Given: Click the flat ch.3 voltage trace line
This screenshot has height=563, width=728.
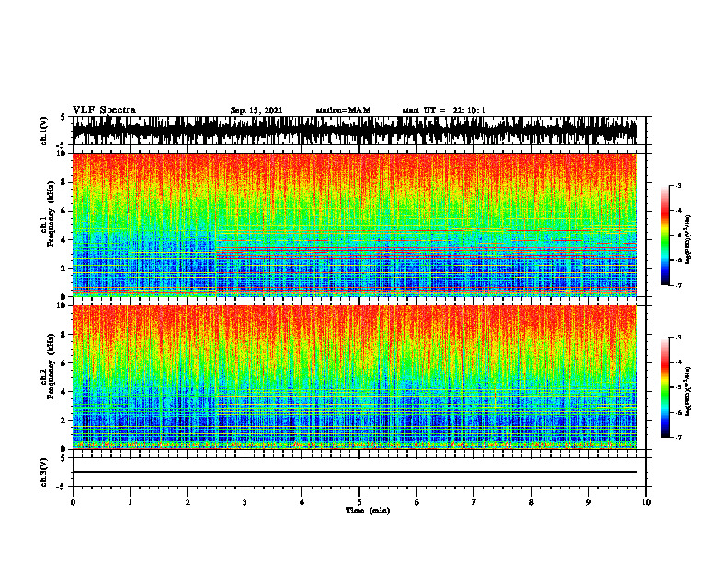Looking at the screenshot, I should 355,472.
